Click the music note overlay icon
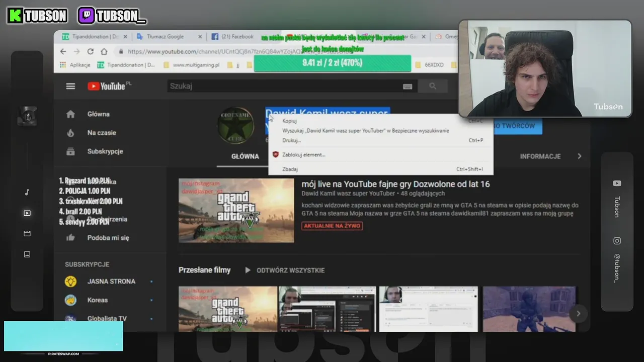The image size is (644, 362). [x=27, y=192]
